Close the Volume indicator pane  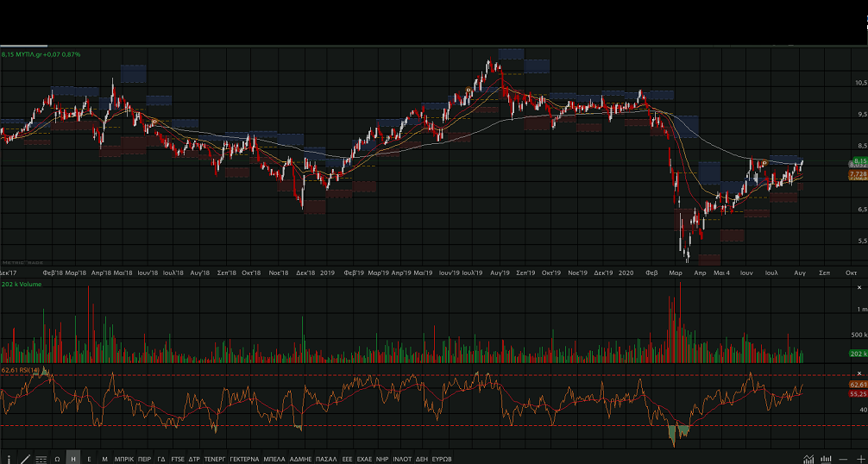pyautogui.click(x=859, y=285)
